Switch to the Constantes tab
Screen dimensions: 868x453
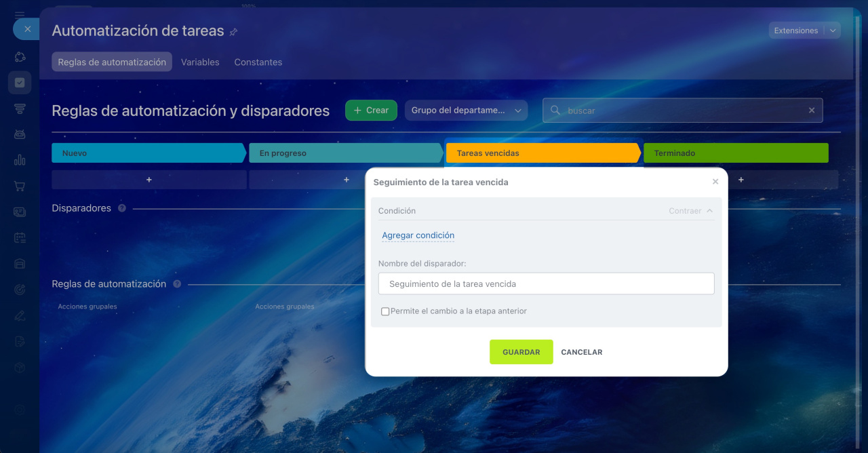point(258,62)
